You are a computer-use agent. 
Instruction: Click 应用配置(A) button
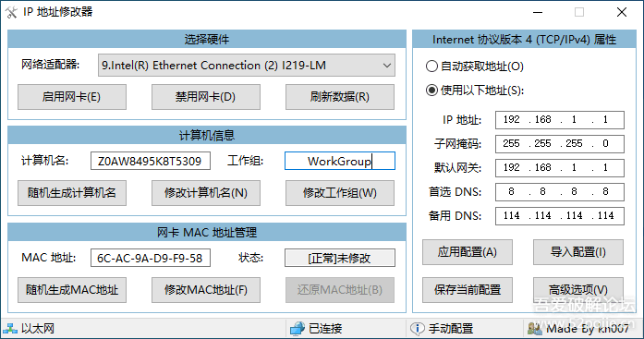[x=468, y=252]
